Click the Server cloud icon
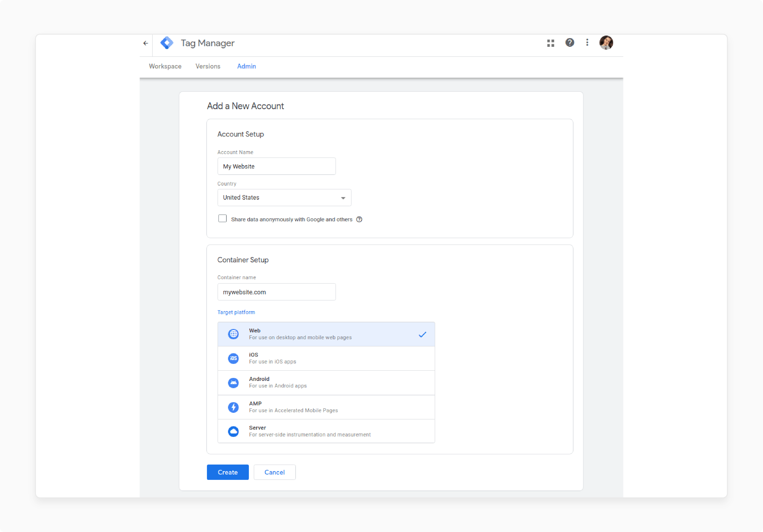This screenshot has height=532, width=763. tap(233, 431)
